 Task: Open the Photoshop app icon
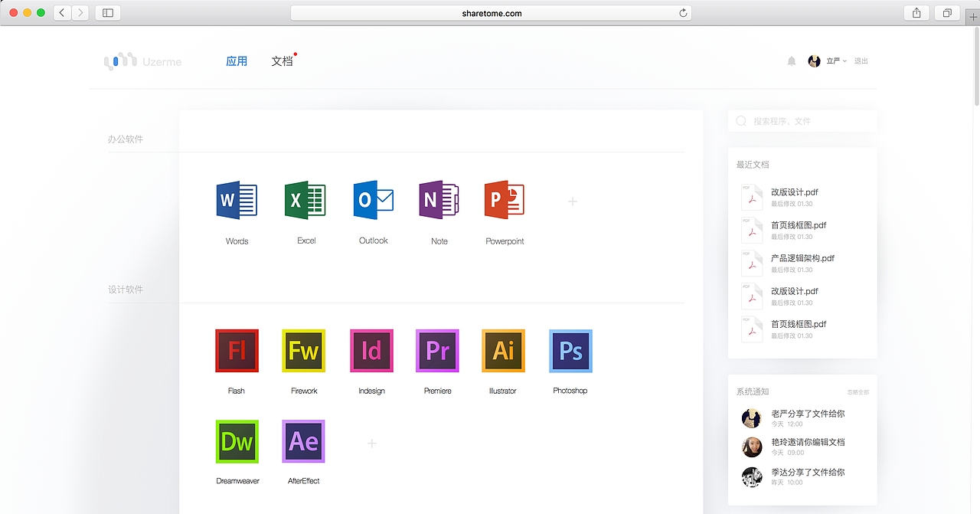click(x=570, y=351)
